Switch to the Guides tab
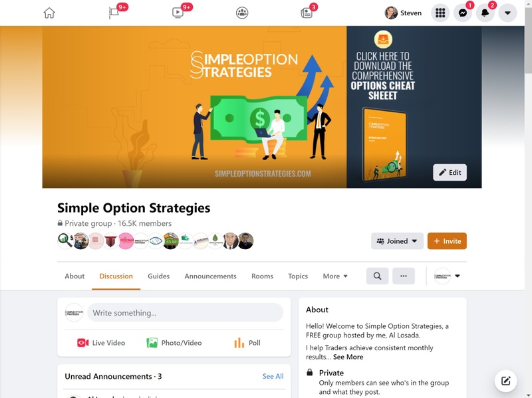The height and width of the screenshot is (398, 532). [x=158, y=276]
